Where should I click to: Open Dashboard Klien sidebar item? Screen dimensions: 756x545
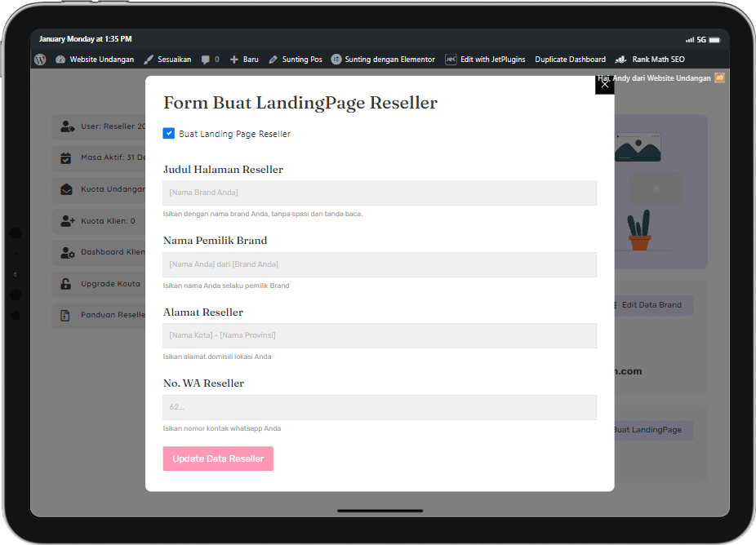click(99, 252)
